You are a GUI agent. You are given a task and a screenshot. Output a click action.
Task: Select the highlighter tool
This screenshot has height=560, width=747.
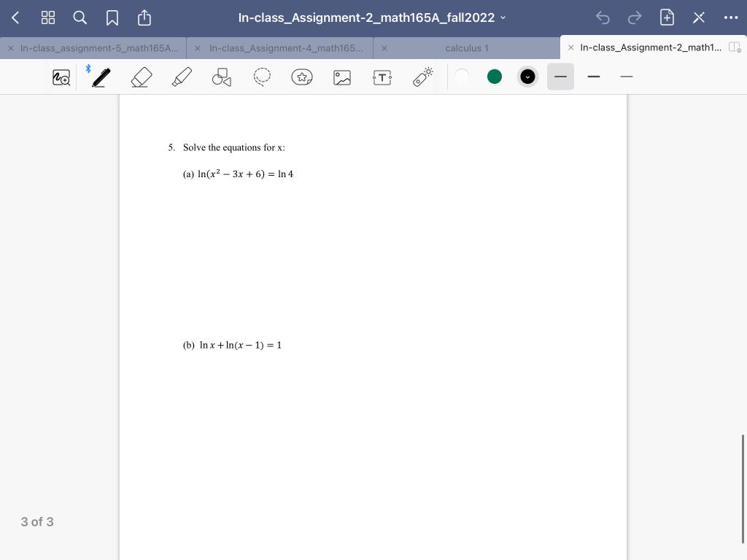pyautogui.click(x=182, y=77)
